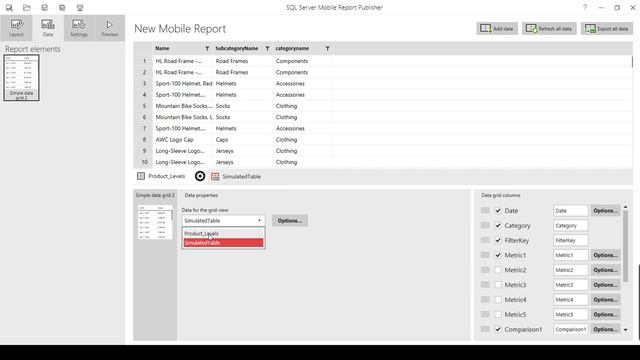Image resolution: width=640 pixels, height=360 pixels.
Task: Click scroll-up arrow of data grid columns
Action: point(625,208)
